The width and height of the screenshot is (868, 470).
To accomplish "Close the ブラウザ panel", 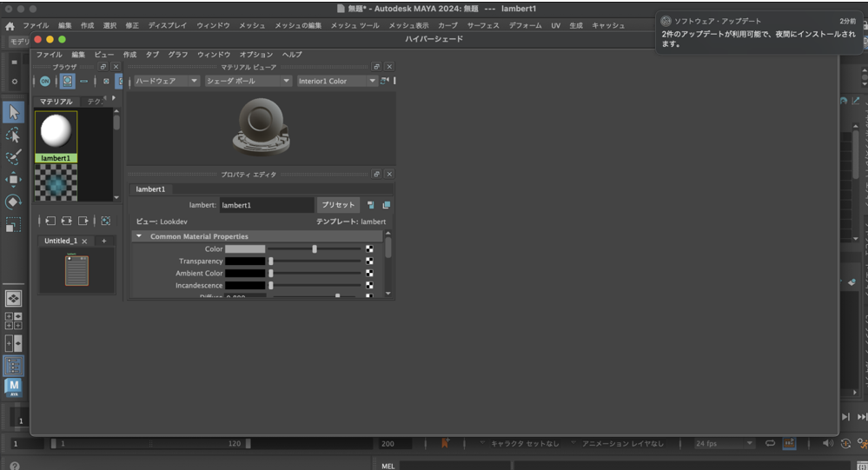I will pyautogui.click(x=116, y=66).
